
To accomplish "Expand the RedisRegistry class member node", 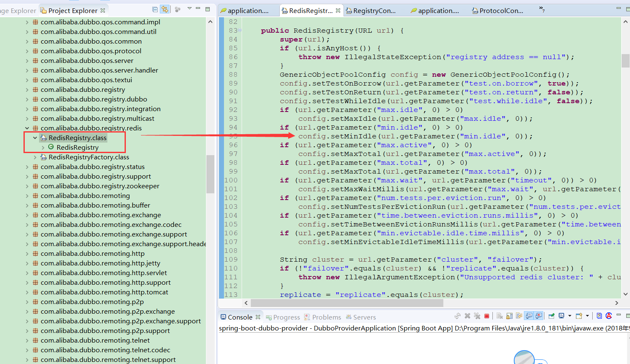I will click(x=43, y=147).
